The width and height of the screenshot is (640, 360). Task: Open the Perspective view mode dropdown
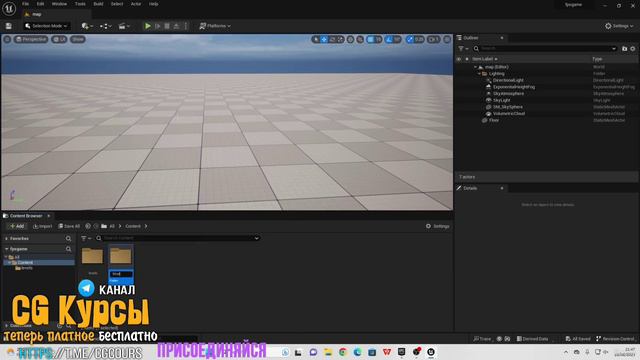coord(31,39)
